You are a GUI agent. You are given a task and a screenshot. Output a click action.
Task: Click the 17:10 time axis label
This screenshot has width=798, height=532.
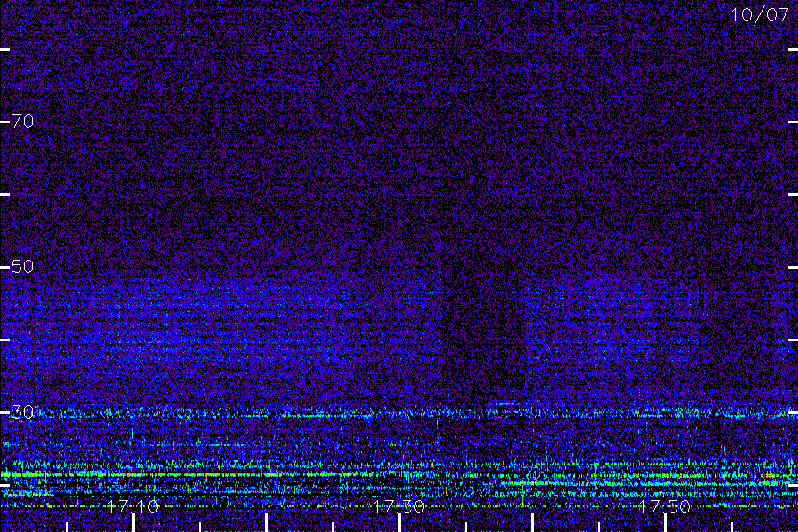133,506
